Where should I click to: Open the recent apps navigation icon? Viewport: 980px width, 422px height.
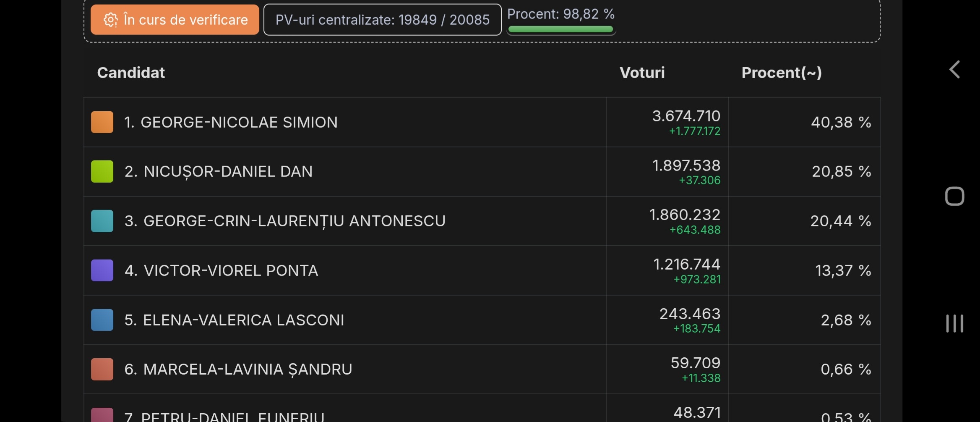click(954, 323)
